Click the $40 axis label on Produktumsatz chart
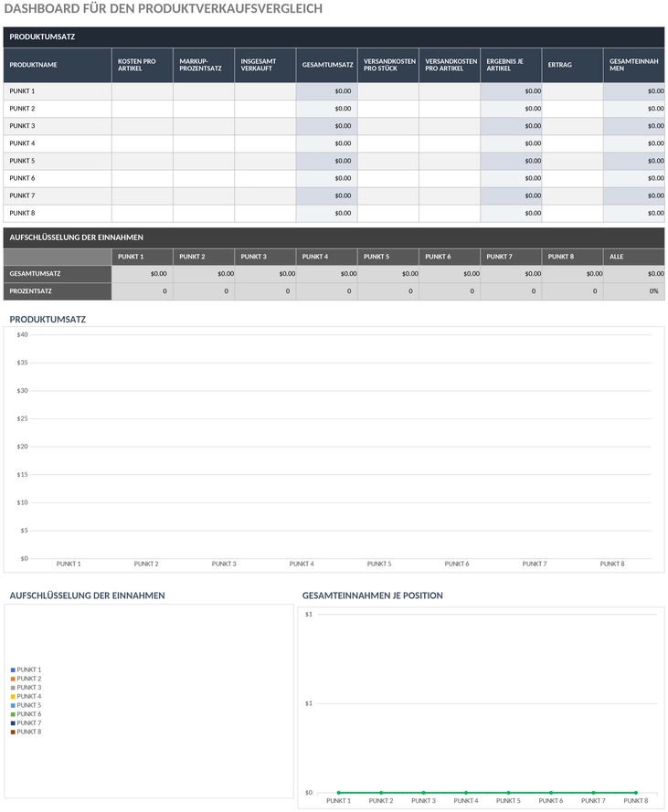The width and height of the screenshot is (668, 812). 22,335
